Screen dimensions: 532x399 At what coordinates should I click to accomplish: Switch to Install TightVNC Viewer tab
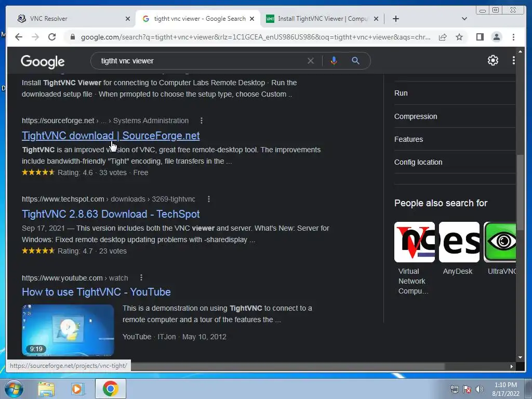pyautogui.click(x=322, y=19)
